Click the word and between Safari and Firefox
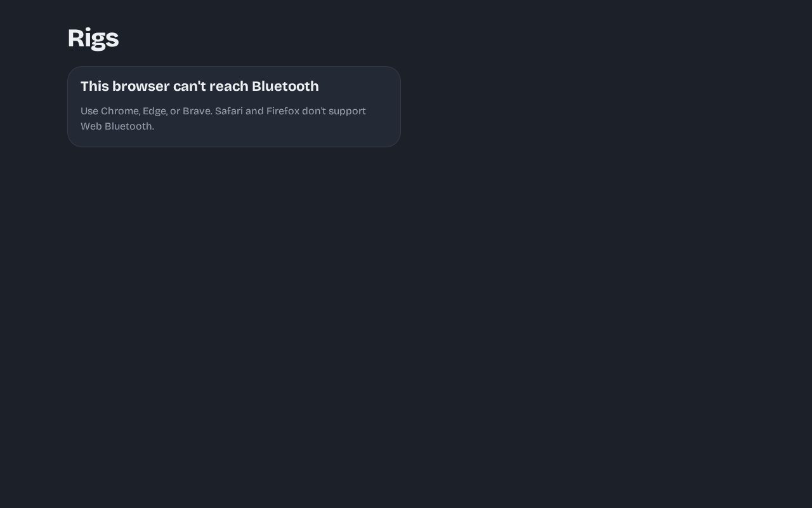812x508 pixels. point(254,111)
